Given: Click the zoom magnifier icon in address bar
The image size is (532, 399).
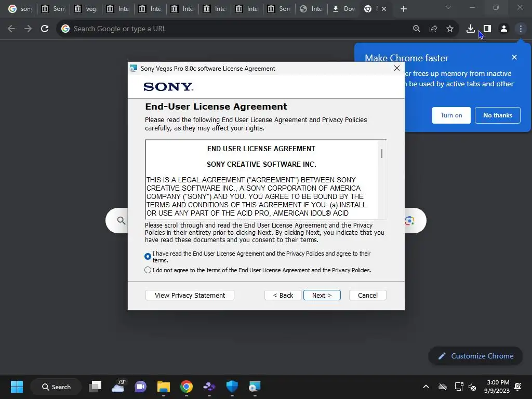Looking at the screenshot, I should (x=417, y=29).
